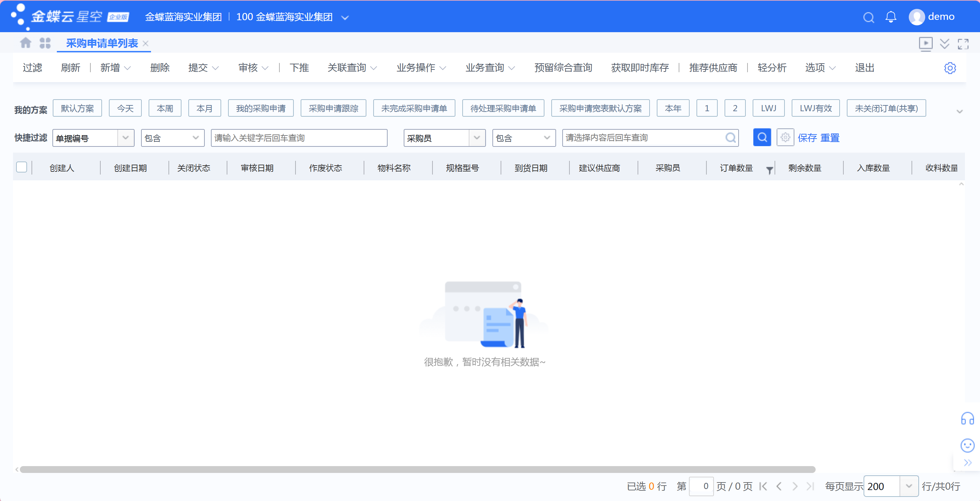Image resolution: width=980 pixels, height=501 pixels.
Task: Open the 采购员 field dropdown
Action: point(477,138)
